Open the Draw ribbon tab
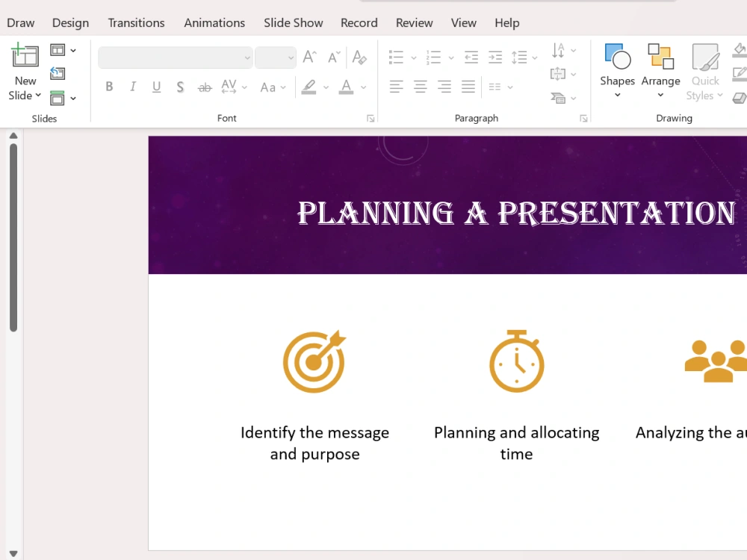 (x=20, y=23)
